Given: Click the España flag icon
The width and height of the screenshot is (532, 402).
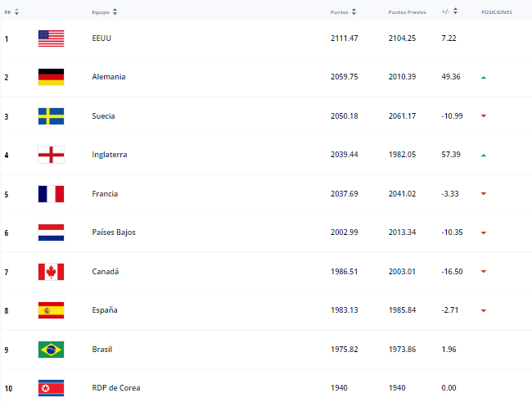Looking at the screenshot, I should click(51, 310).
